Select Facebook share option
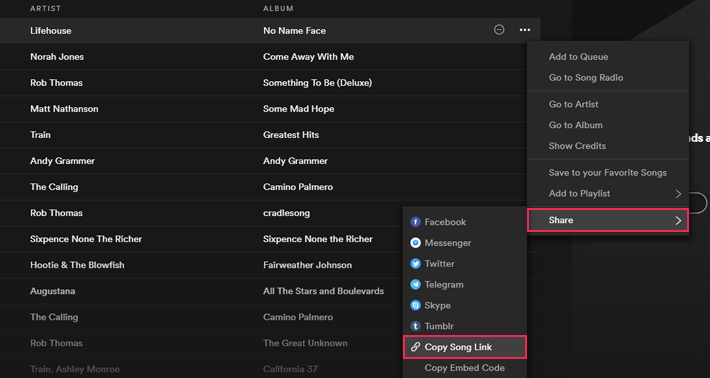 [x=445, y=222]
